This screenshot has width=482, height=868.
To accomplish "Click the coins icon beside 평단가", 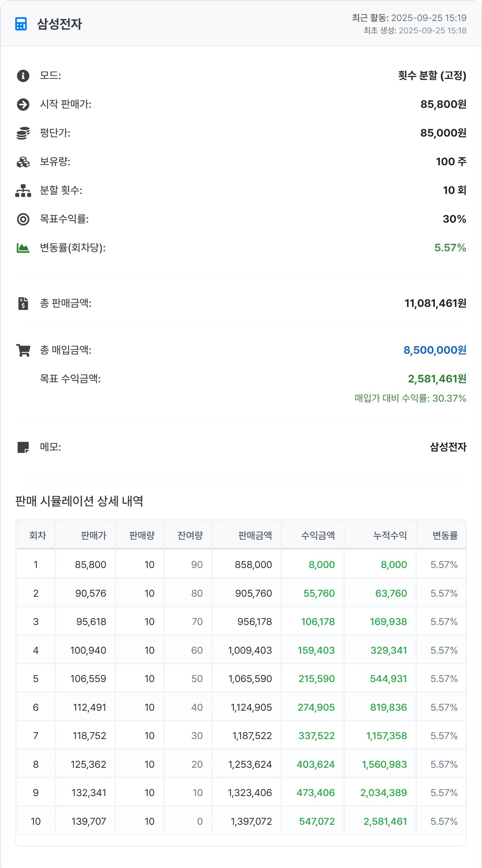I will click(23, 133).
